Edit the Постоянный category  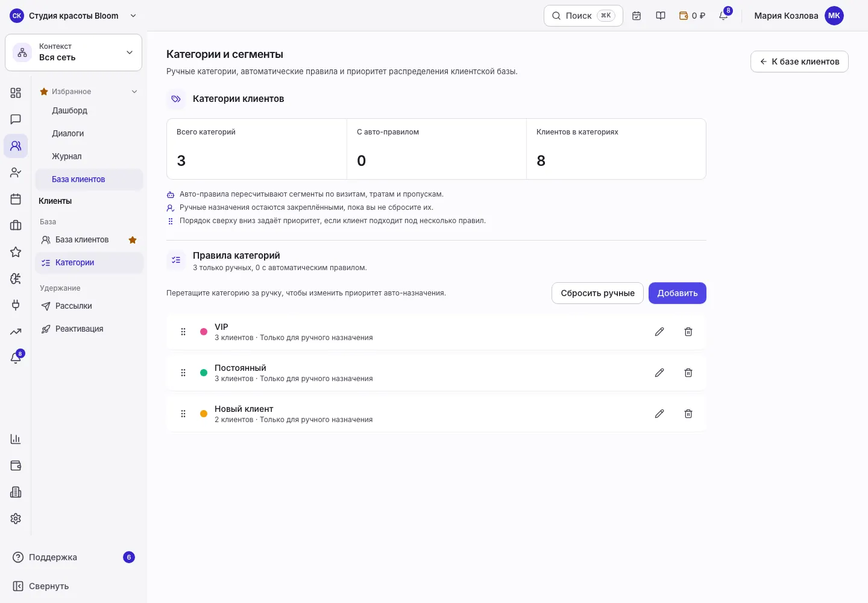click(659, 373)
